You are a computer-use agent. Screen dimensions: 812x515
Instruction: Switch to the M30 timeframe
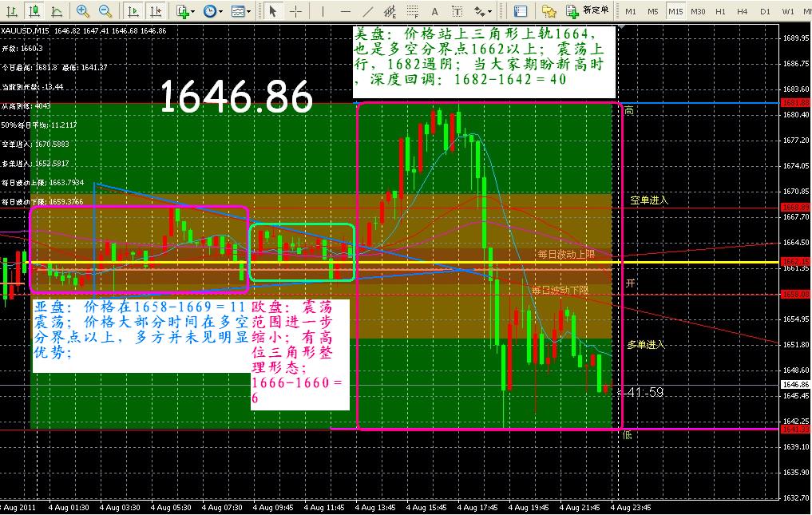pyautogui.click(x=698, y=11)
